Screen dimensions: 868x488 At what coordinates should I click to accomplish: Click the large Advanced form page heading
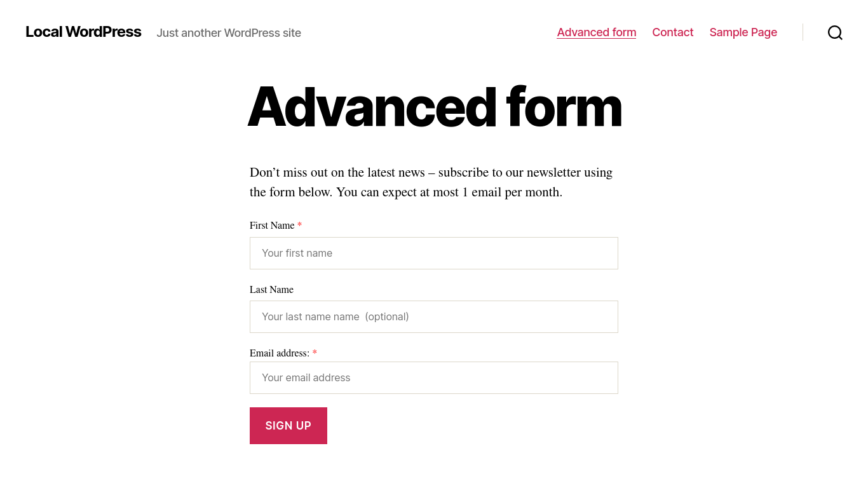(x=434, y=107)
